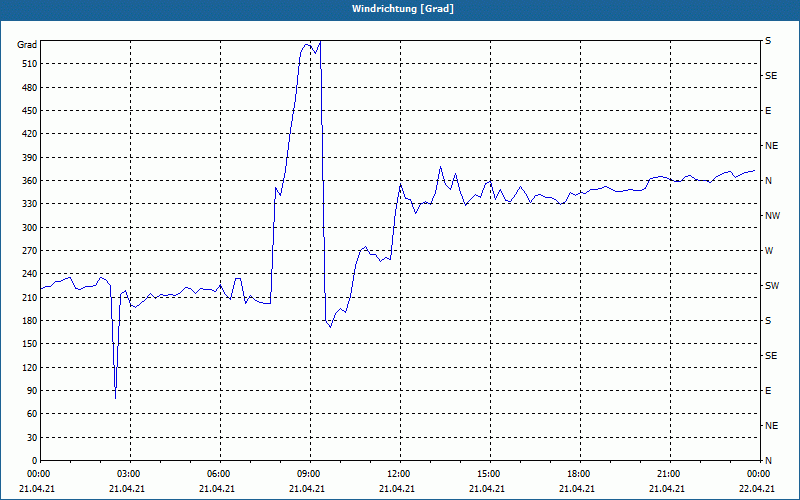Image resolution: width=800 pixels, height=500 pixels.
Task: Click the 21.04.21 date under 15:00
Action: [487, 488]
